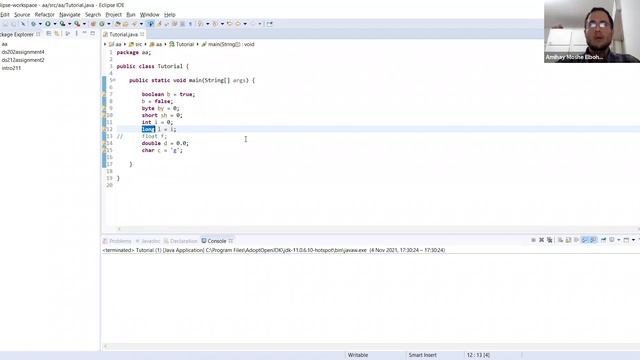Viewport: 640px width, 360px height.
Task: Click the Debug toolbar icon
Action: click(33, 24)
